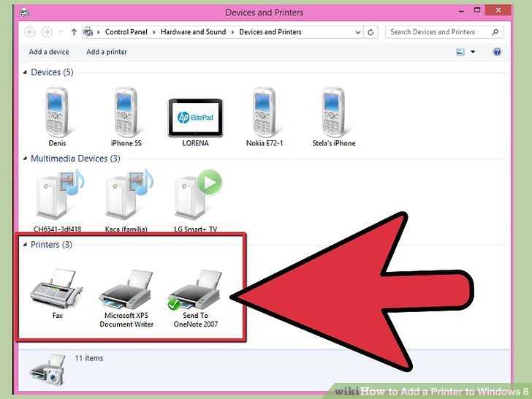Select the LORENA HP ElitePad tablet icon

[195, 118]
